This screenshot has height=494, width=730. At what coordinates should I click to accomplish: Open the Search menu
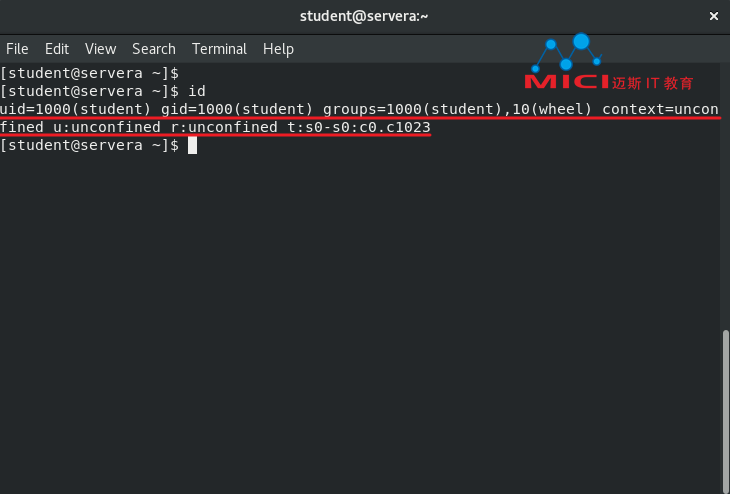(x=154, y=49)
